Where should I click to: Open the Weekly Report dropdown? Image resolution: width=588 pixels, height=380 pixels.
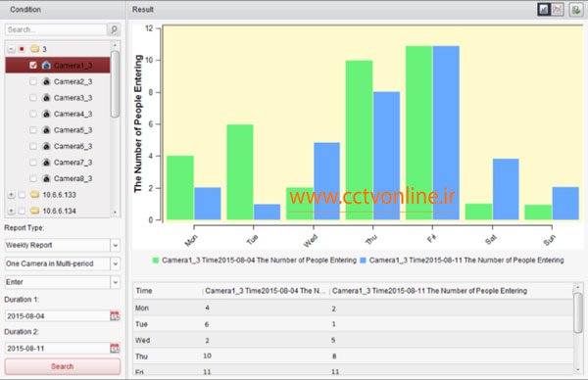(115, 245)
